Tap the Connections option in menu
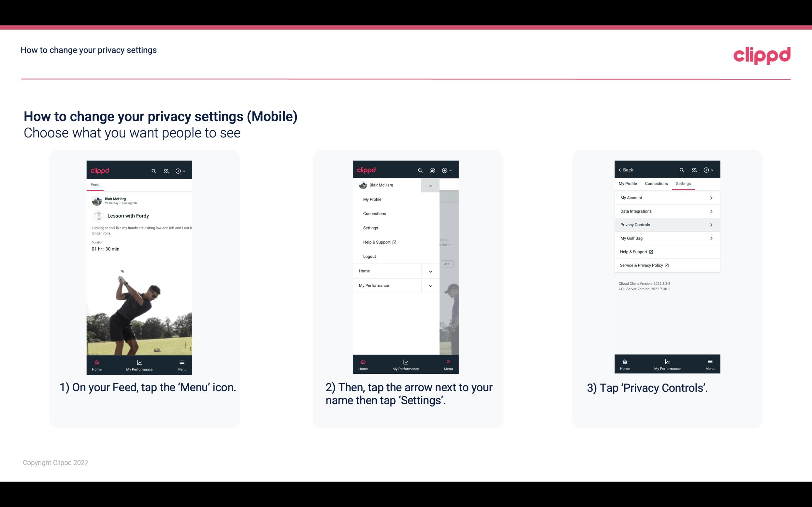The height and width of the screenshot is (507, 812). [374, 213]
